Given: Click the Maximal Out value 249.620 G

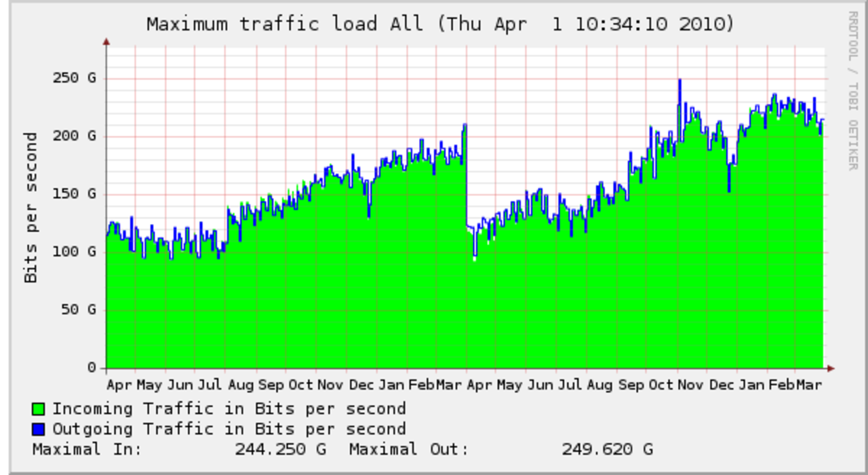Looking at the screenshot, I should pos(607,449).
